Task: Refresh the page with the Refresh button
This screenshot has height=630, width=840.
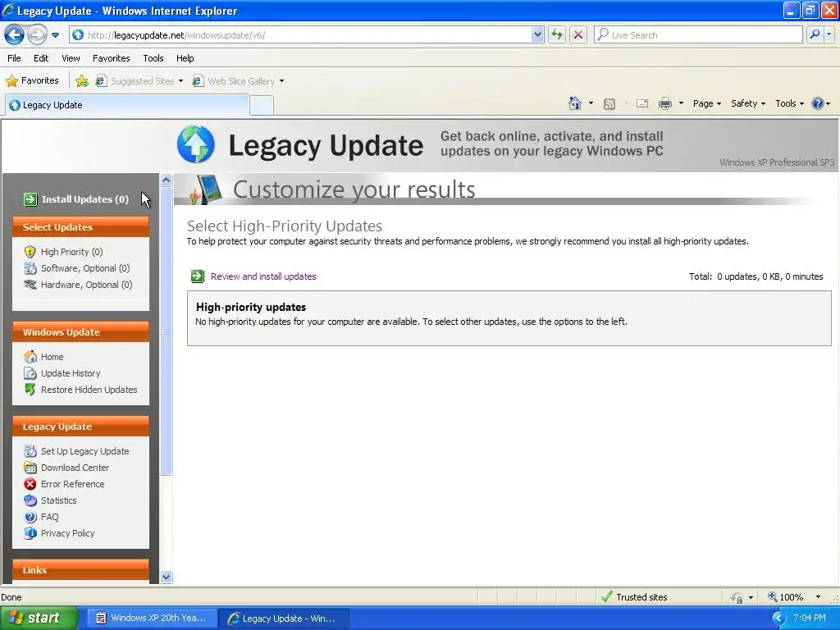Action: tap(557, 34)
